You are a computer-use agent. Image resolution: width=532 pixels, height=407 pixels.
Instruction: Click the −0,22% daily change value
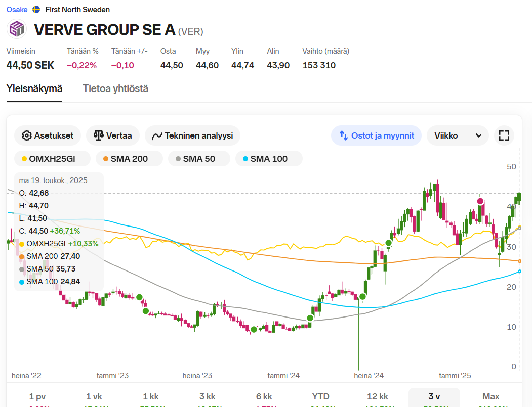tap(82, 65)
